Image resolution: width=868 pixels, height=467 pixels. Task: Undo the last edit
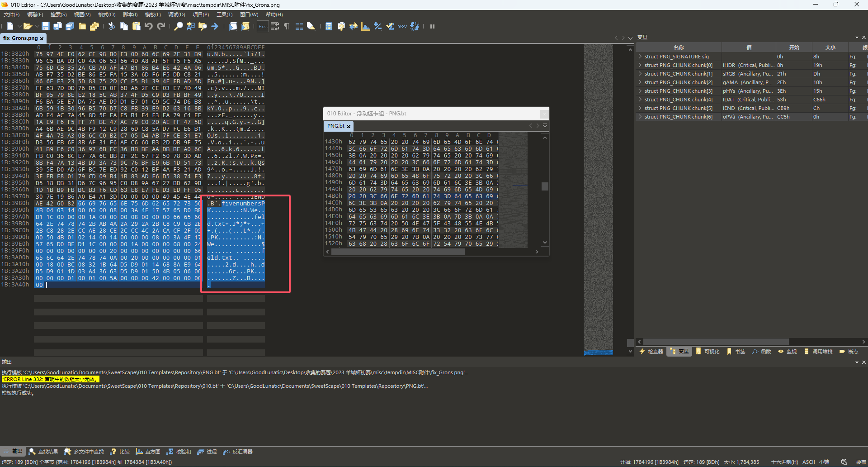148,26
